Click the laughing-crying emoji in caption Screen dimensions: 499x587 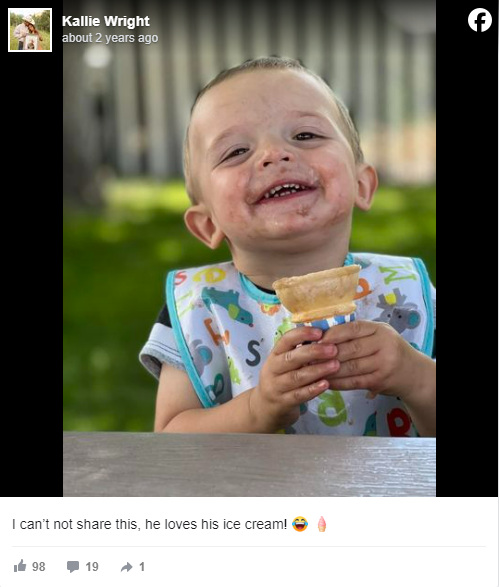[300, 524]
